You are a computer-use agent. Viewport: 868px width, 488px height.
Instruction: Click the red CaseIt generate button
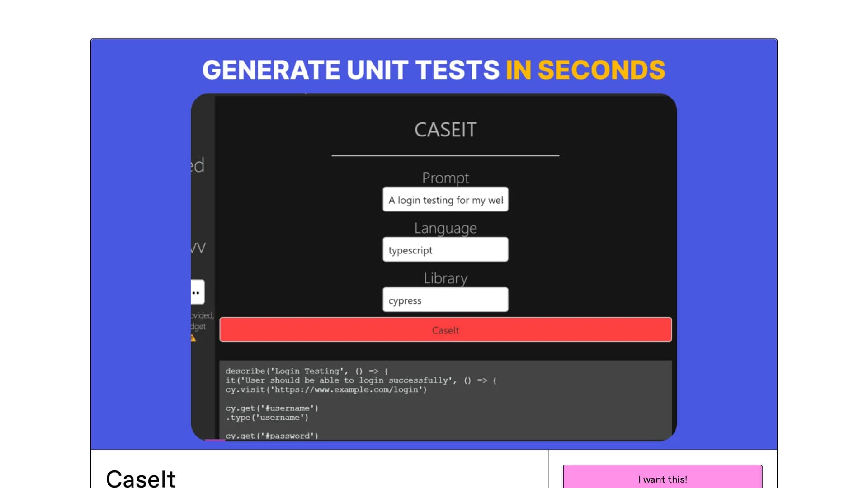[445, 330]
